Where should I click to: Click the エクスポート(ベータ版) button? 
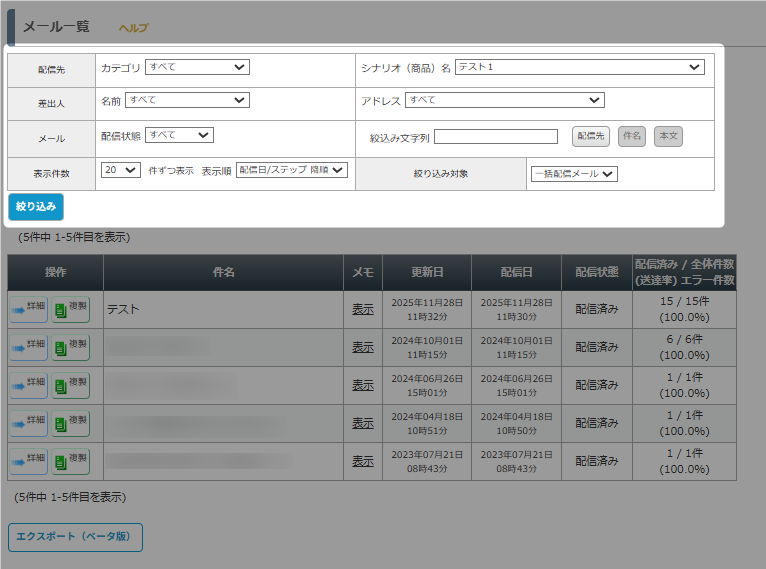[x=75, y=537]
